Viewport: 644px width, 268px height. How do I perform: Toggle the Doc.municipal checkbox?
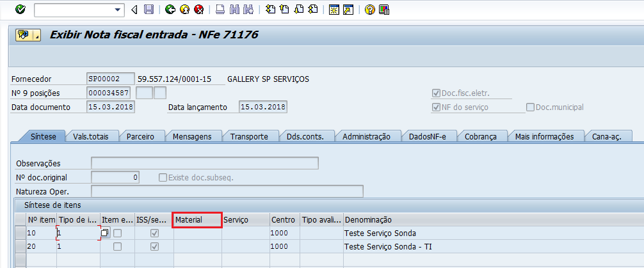click(x=530, y=107)
